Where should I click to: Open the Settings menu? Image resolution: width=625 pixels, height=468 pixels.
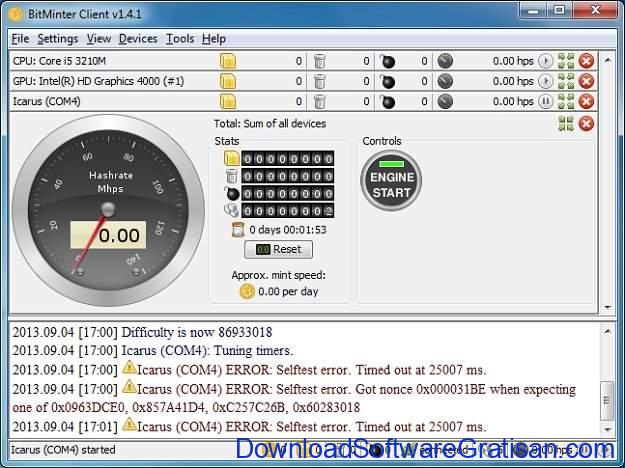coord(58,39)
